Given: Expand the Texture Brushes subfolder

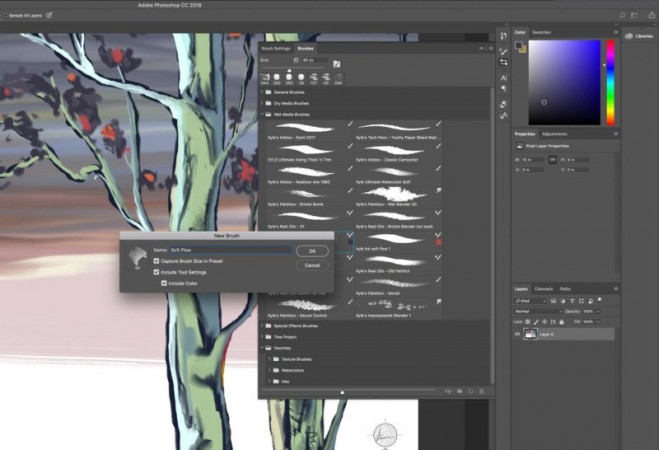Looking at the screenshot, I should pyautogui.click(x=269, y=359).
